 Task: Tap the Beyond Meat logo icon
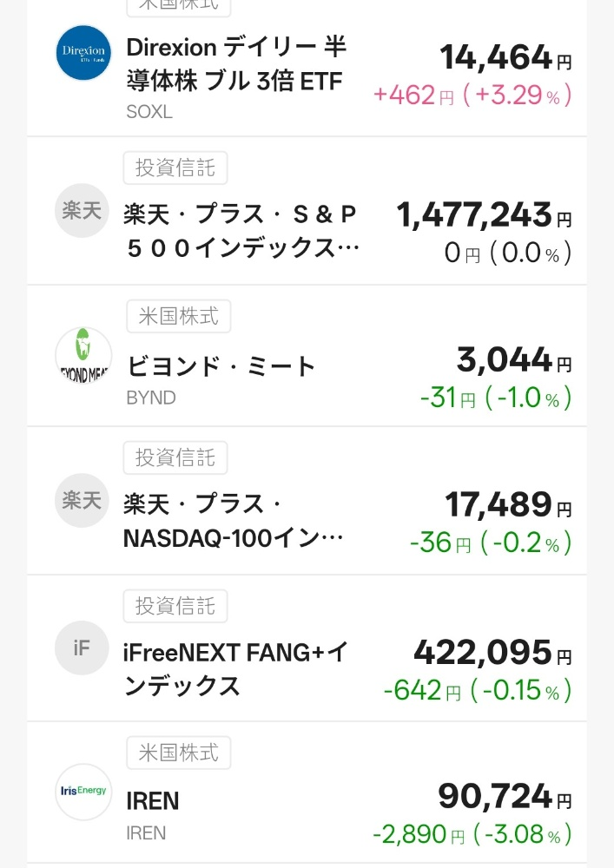coord(83,355)
